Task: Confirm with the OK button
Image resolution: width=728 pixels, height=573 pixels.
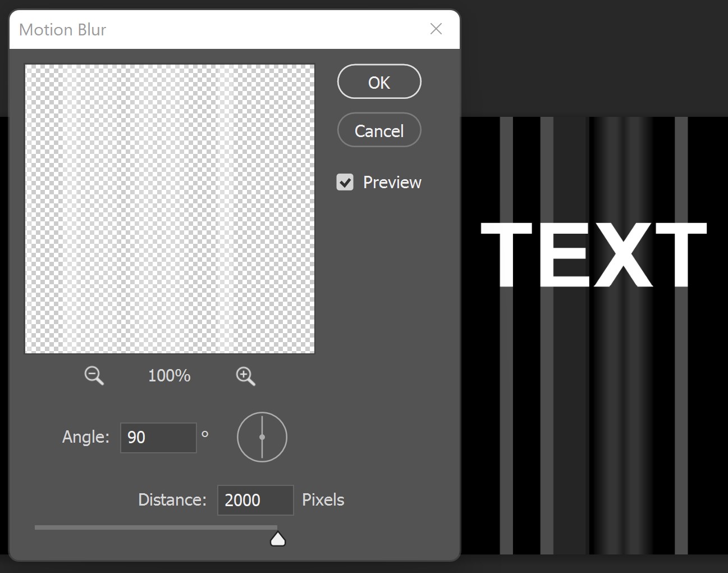Action: click(379, 81)
